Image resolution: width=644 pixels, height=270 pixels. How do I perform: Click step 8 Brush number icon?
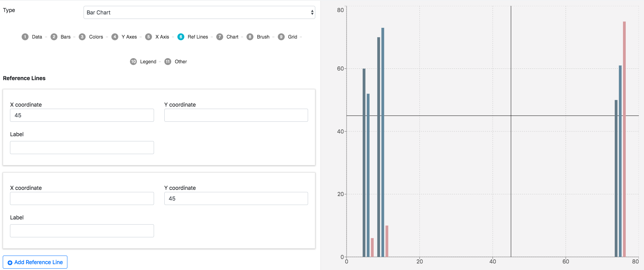[250, 37]
